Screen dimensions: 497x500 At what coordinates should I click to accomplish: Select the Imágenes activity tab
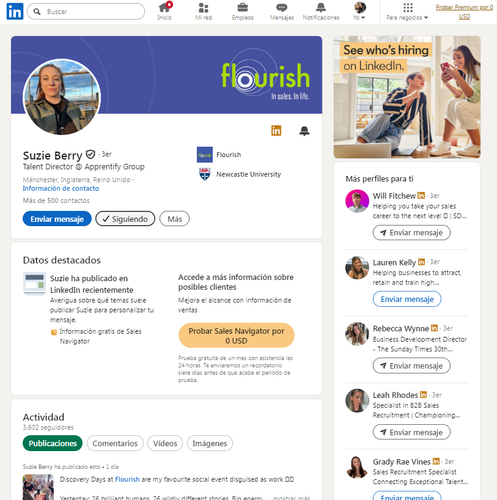pos(210,443)
